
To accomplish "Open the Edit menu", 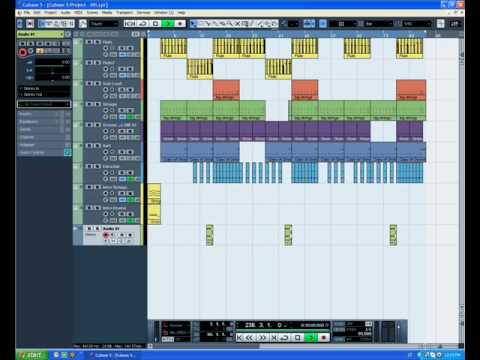I will (x=37, y=13).
